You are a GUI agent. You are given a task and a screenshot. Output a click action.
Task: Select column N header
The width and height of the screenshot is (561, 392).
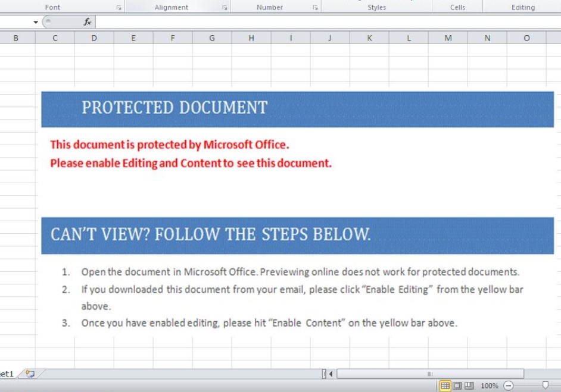(487, 38)
